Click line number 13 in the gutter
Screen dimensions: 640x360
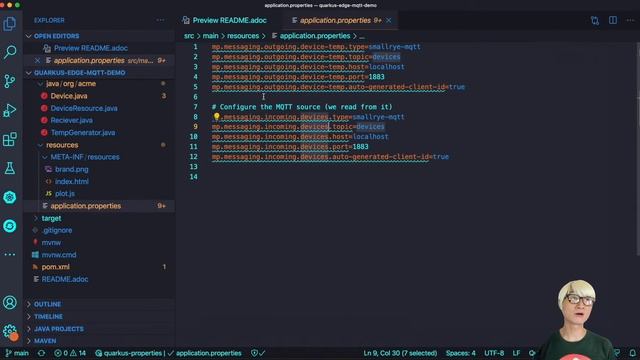click(194, 167)
